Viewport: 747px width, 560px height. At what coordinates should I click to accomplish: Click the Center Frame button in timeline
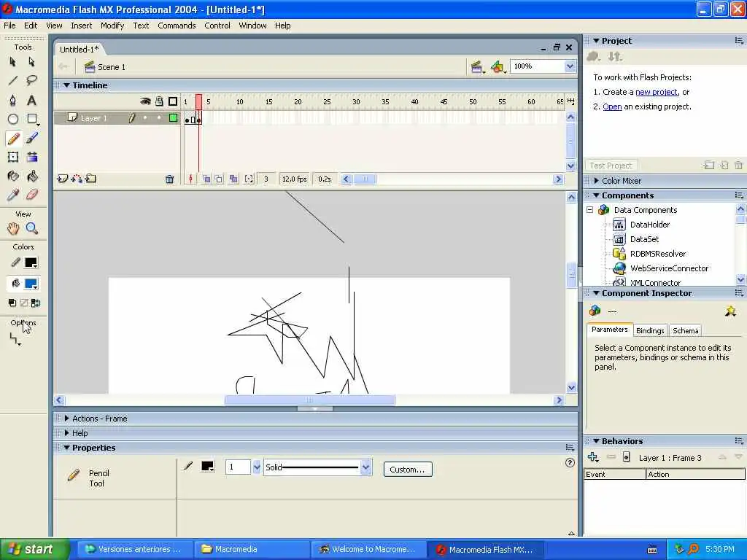coord(190,179)
